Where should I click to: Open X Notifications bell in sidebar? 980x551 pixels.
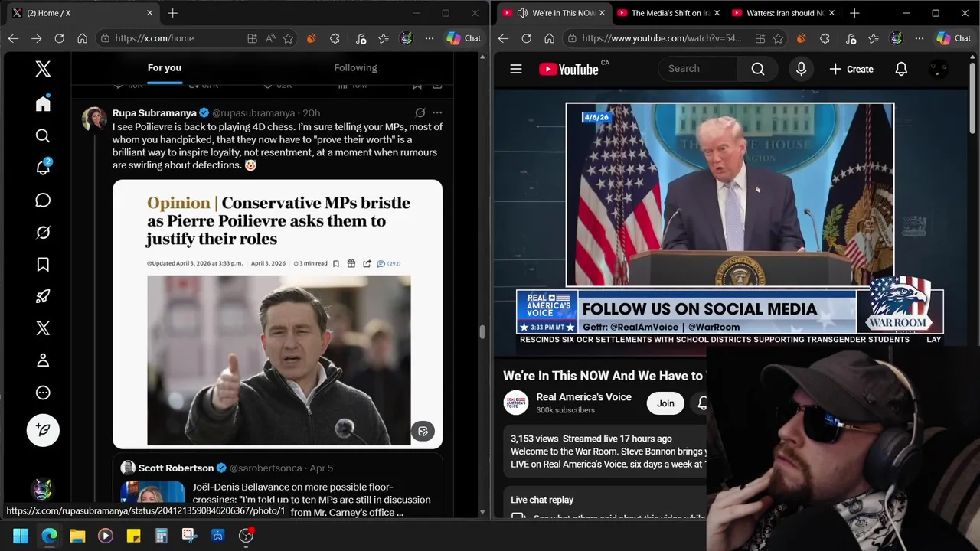(x=43, y=168)
